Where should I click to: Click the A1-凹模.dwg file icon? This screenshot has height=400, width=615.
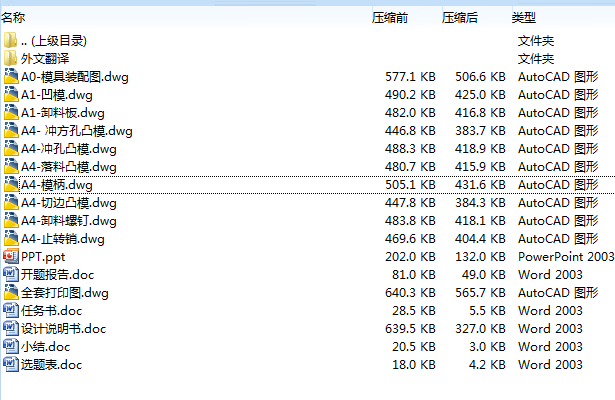pyautogui.click(x=11, y=95)
